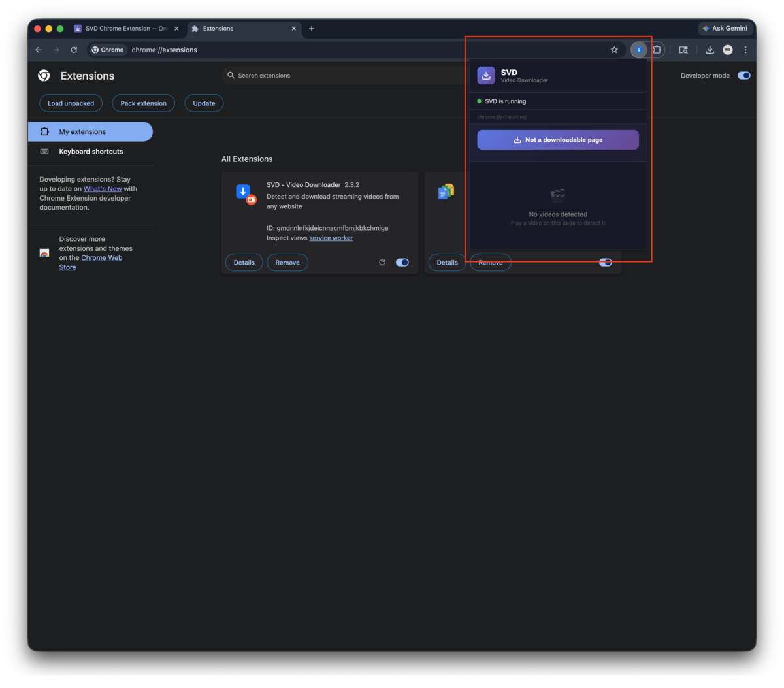Click Not a downloadable page button
The image size is (784, 688).
tap(558, 140)
